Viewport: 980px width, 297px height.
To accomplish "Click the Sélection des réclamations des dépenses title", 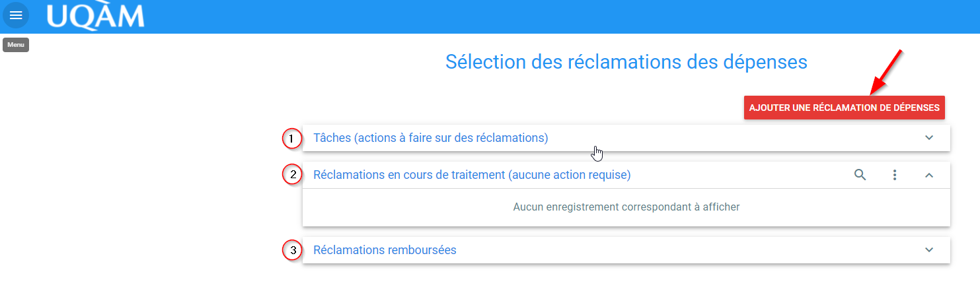I will pos(626,62).
